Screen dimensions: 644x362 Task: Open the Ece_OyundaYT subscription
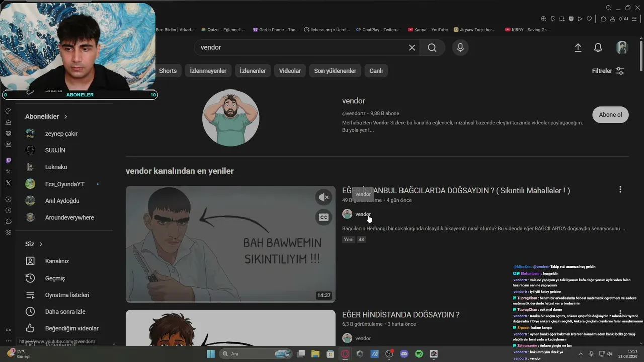point(63,184)
